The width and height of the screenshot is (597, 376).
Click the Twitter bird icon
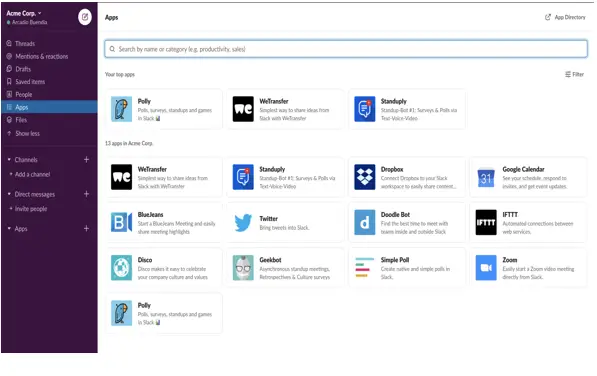243,223
